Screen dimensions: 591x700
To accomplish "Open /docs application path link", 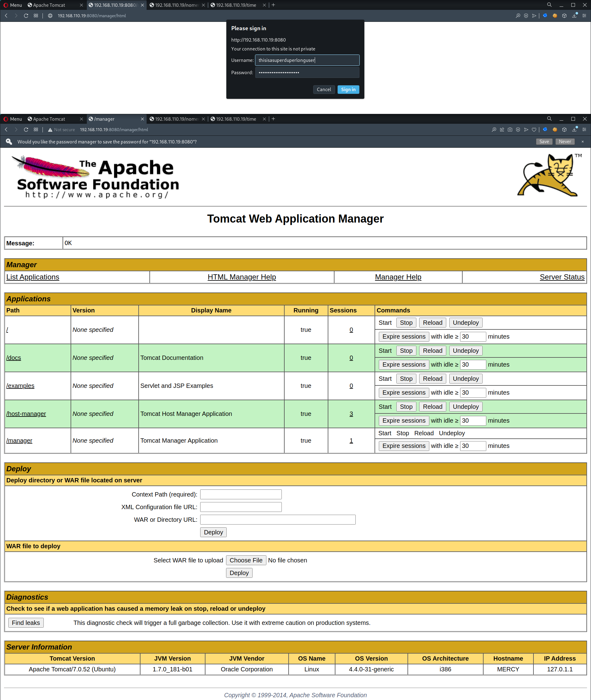I will coord(14,358).
